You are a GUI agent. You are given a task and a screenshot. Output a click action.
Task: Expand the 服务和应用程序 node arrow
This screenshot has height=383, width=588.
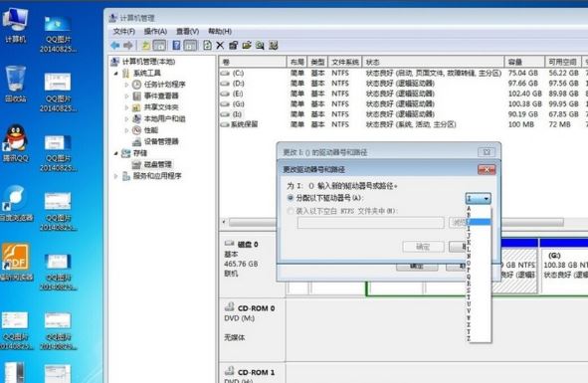(x=115, y=176)
